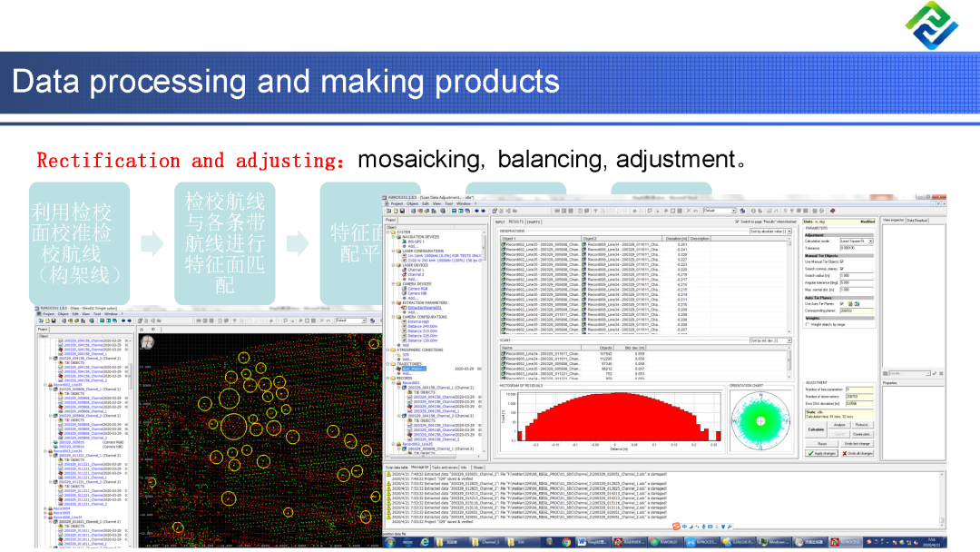Click the first toolbar icon beside New project

point(388,211)
